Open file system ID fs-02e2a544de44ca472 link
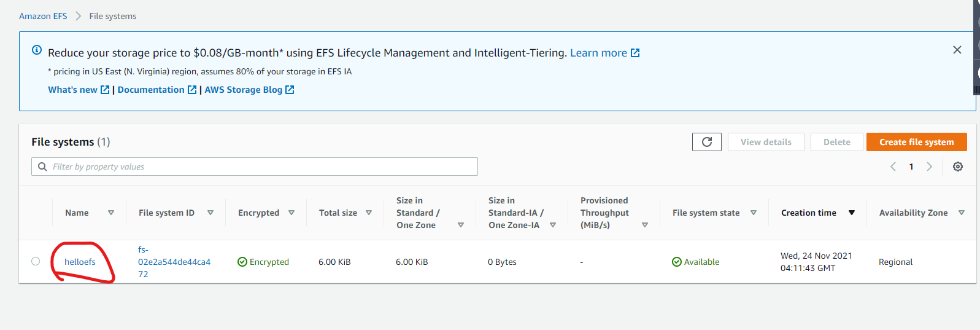Viewport: 980px width, 330px height. point(174,262)
